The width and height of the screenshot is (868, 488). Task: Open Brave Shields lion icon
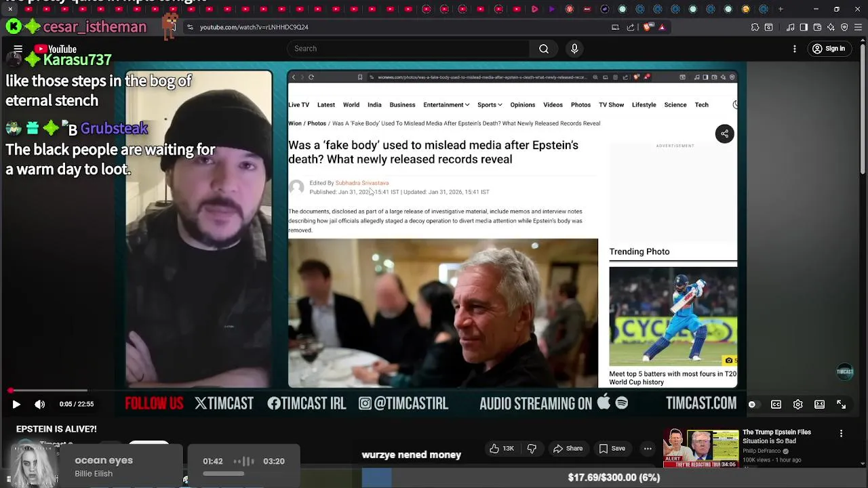pos(647,27)
